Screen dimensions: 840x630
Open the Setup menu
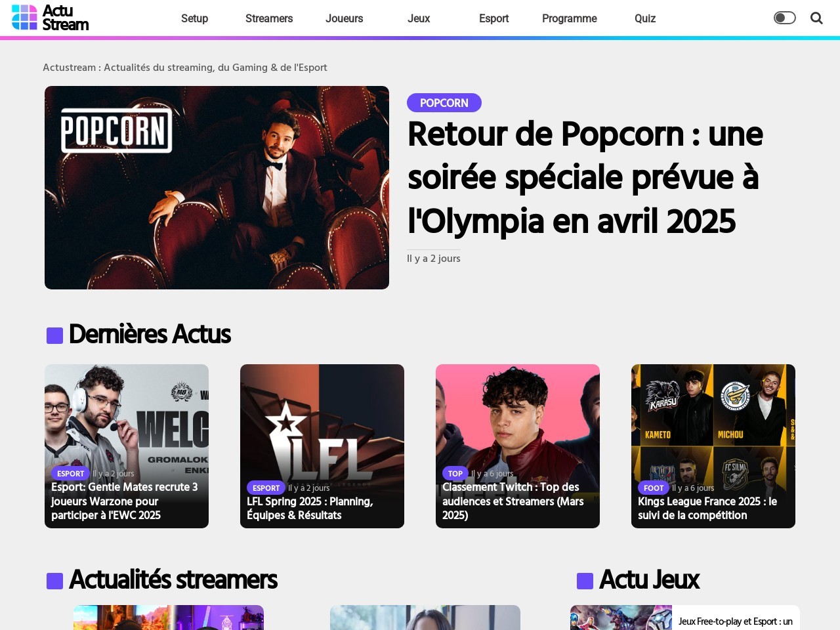[x=194, y=18]
